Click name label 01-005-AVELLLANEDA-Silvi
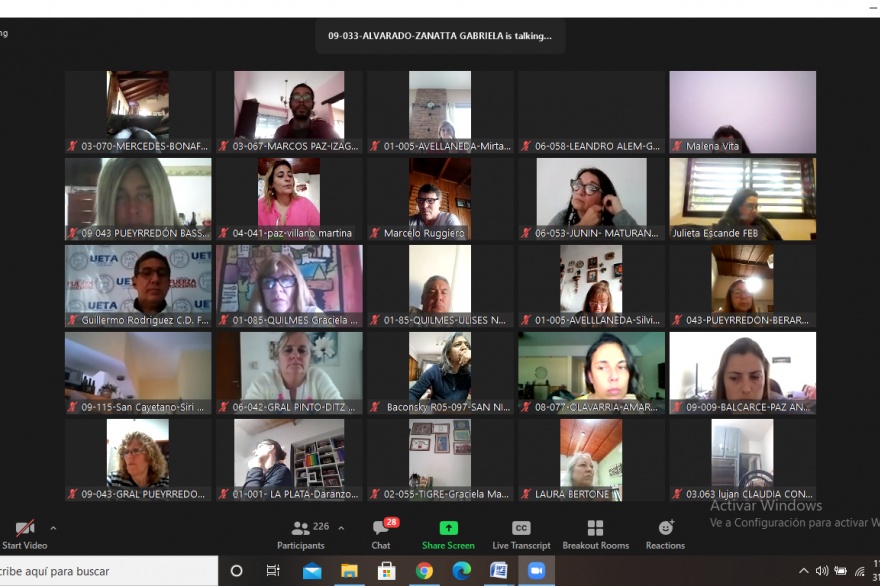 pyautogui.click(x=597, y=321)
